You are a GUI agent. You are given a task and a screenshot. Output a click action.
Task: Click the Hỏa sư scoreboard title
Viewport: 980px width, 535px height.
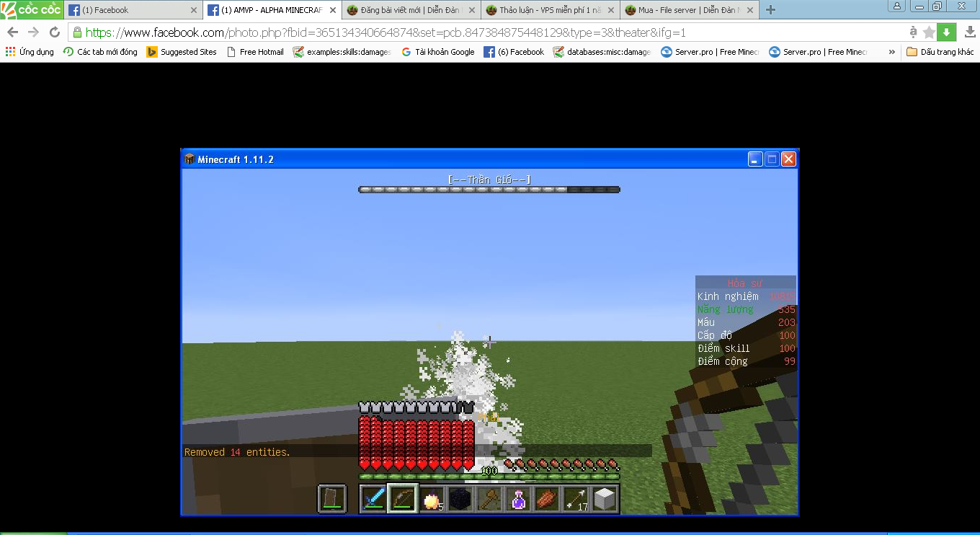tap(745, 283)
